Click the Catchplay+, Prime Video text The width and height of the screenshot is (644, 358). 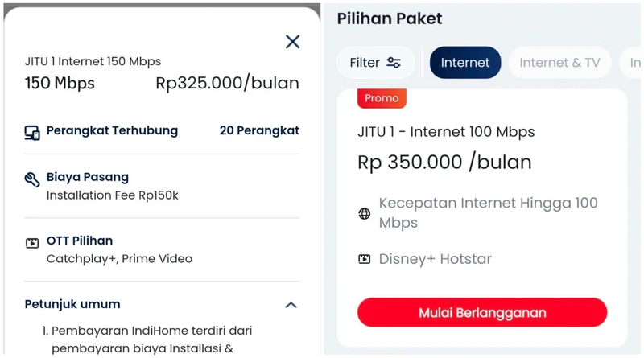[x=119, y=259]
